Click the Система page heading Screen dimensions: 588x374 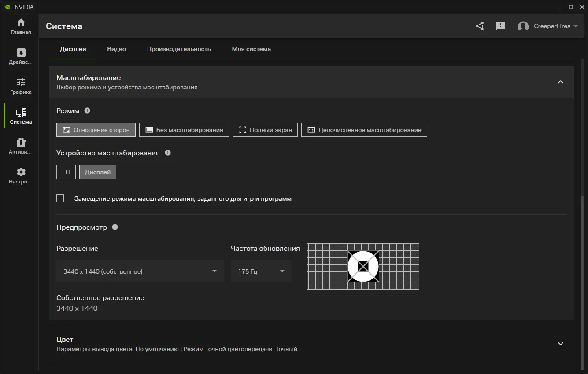coord(64,26)
